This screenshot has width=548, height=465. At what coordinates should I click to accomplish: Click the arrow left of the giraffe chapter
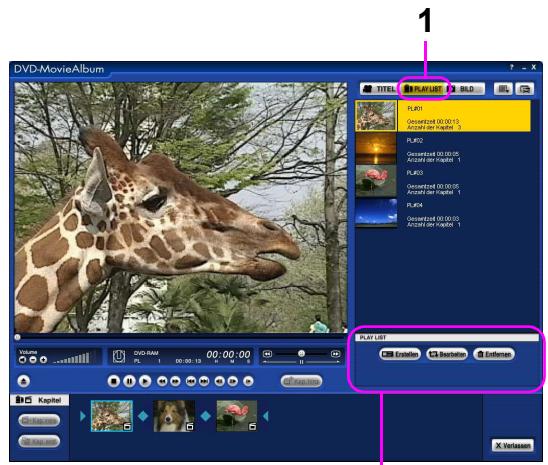[83, 416]
